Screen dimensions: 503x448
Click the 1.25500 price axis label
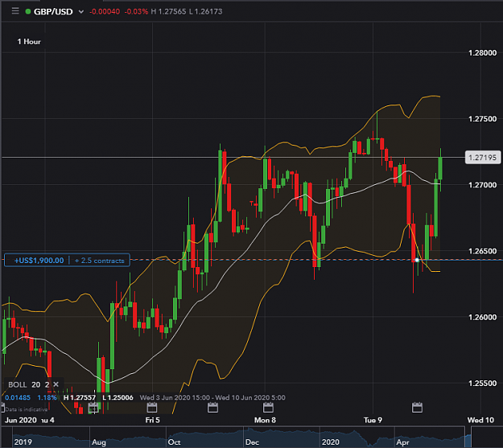coord(482,383)
